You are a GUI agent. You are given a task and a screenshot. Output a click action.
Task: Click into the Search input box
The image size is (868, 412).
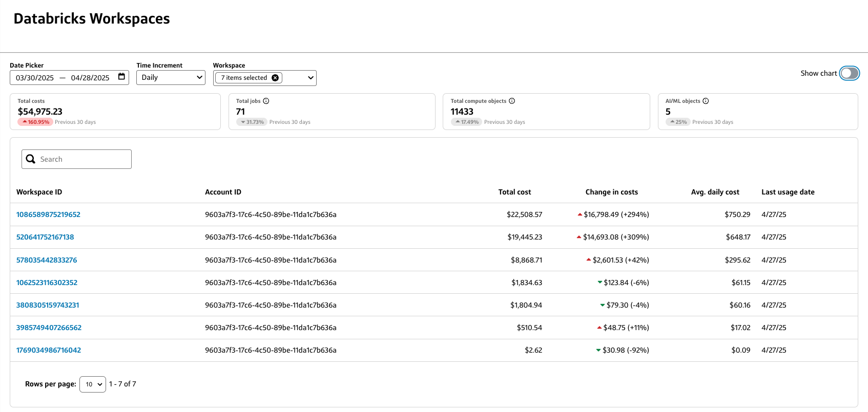pyautogui.click(x=76, y=159)
